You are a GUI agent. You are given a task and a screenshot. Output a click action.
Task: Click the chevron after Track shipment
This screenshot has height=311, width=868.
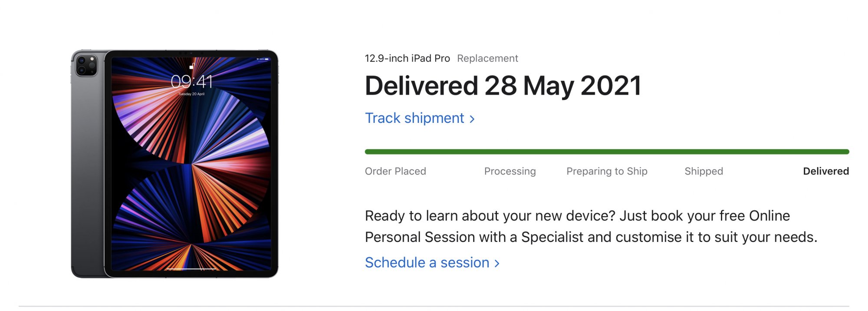pos(472,119)
